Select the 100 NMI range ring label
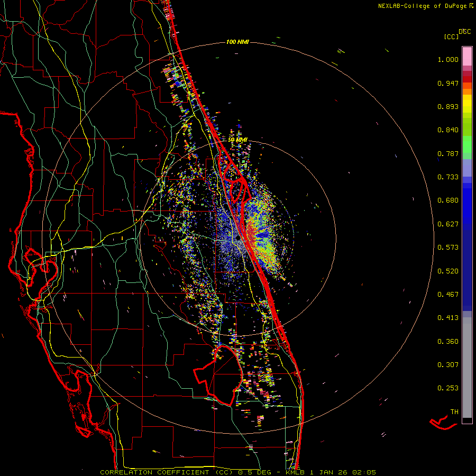Viewport: 476px width, 476px height. [x=237, y=42]
